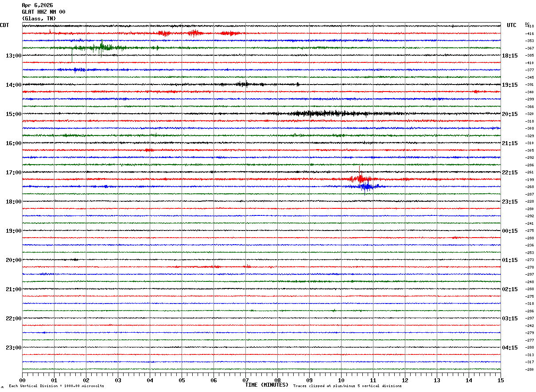This screenshot has width=536, height=392.
Task: Click the 21:15 UTC time label
Action: coord(510,143)
